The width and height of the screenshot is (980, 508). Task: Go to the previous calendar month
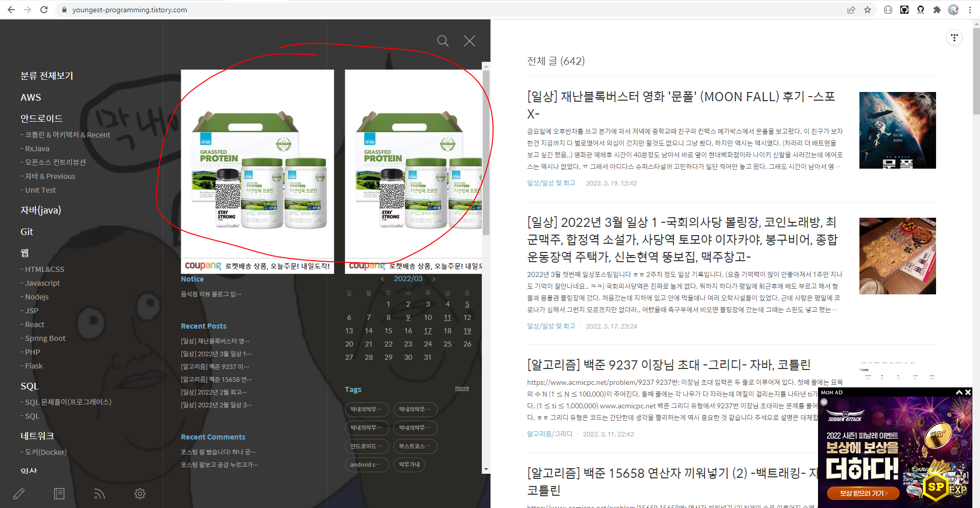coord(383,279)
